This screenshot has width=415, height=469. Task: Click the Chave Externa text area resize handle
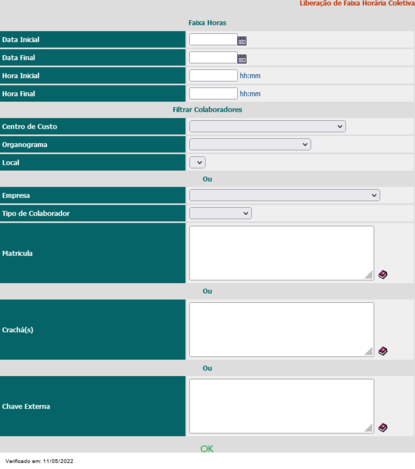pyautogui.click(x=369, y=428)
